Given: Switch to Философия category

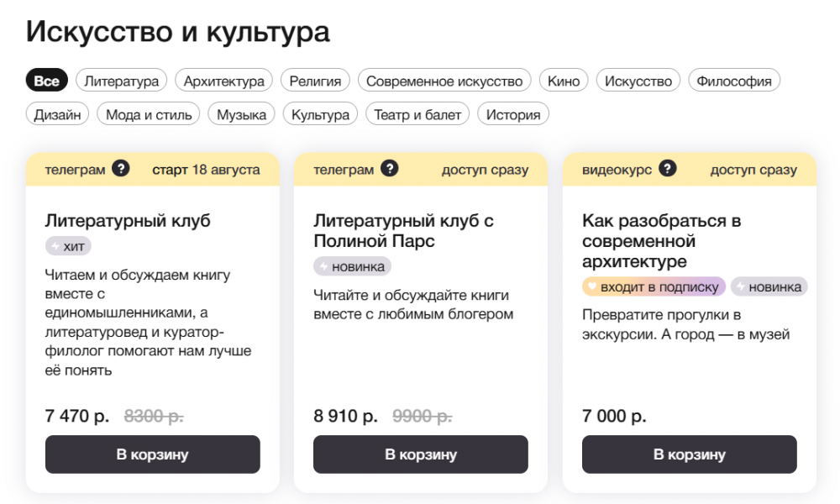Looking at the screenshot, I should (734, 81).
